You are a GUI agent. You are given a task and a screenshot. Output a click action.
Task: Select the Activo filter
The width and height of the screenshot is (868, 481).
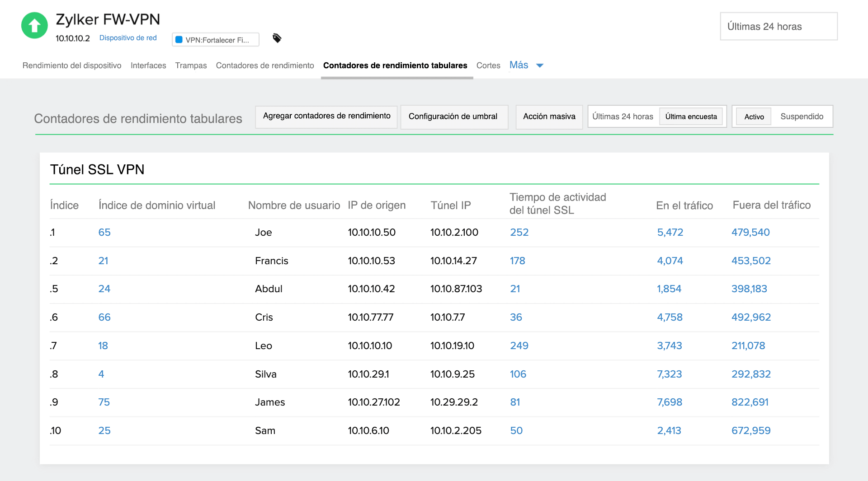point(754,117)
